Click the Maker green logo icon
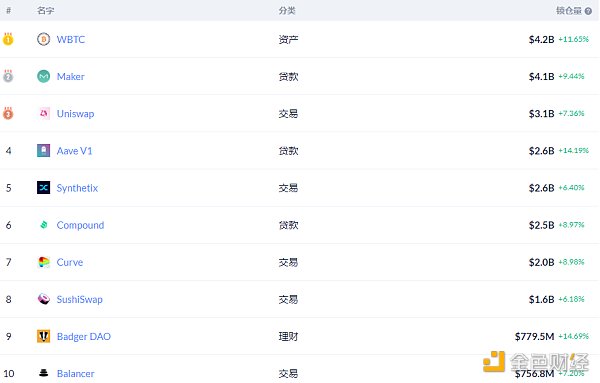Screen dimensions: 600x383 pyautogui.click(x=43, y=76)
